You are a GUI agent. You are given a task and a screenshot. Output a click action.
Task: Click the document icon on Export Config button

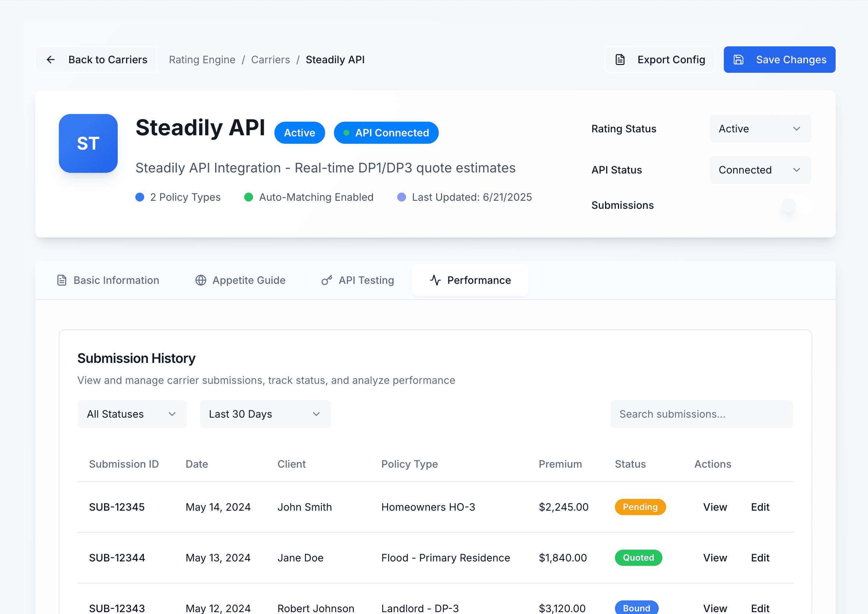620,59
